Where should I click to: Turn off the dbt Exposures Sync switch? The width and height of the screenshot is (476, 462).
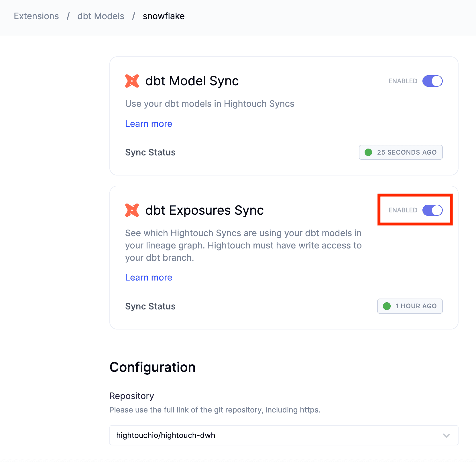432,210
